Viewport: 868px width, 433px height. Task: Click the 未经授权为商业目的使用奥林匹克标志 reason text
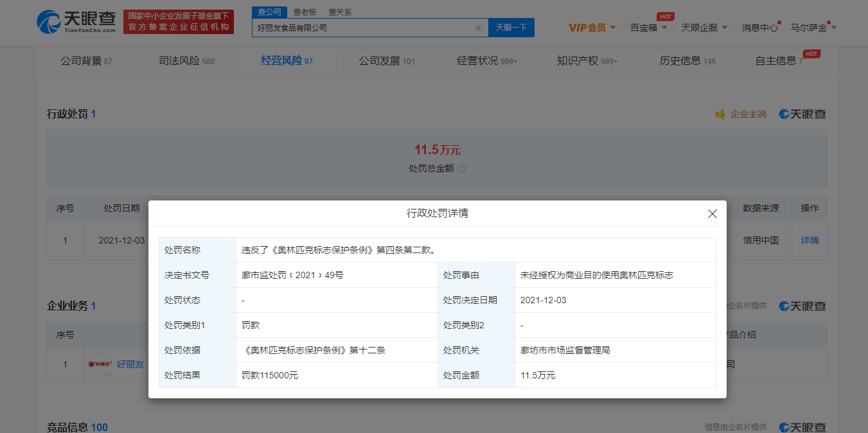597,275
